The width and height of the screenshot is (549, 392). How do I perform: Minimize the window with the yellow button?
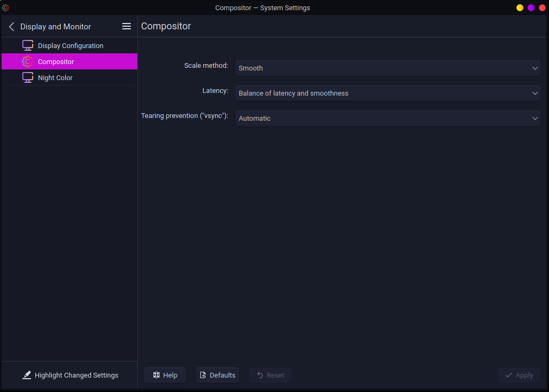(x=520, y=7)
